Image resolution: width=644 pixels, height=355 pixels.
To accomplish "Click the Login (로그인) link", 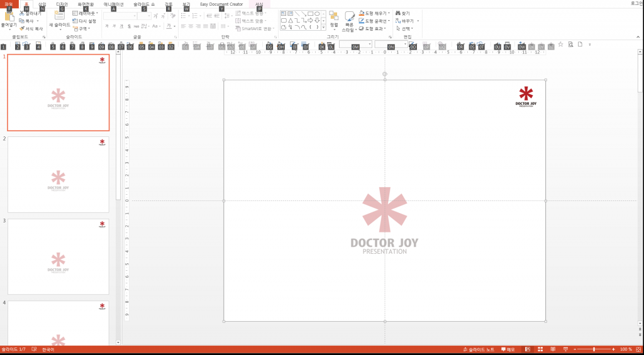I will pos(638,3).
